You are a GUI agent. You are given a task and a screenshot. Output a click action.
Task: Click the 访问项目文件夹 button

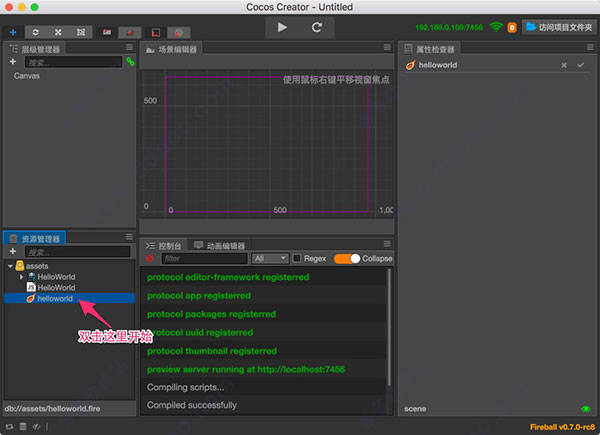coord(558,27)
